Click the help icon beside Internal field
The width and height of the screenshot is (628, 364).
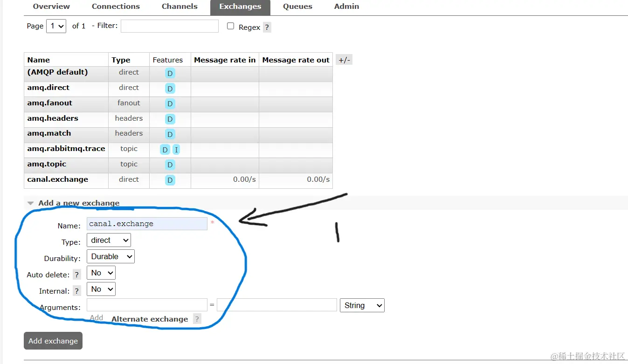click(x=76, y=291)
